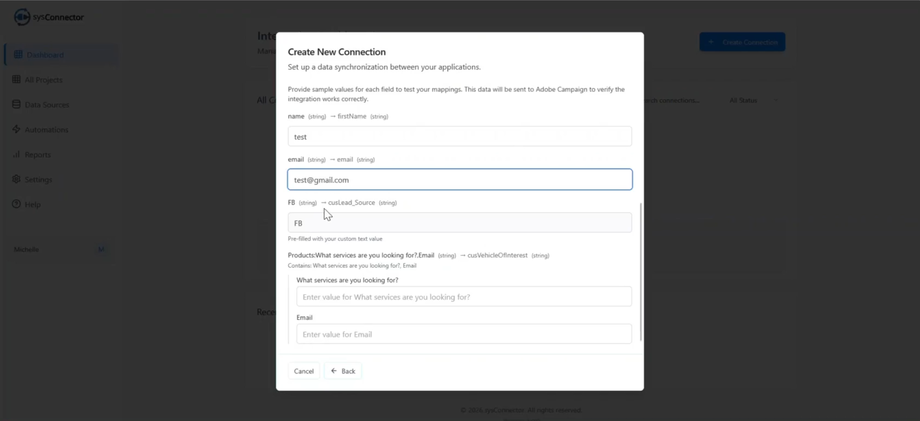Open the Reports chart icon
The width and height of the screenshot is (920, 421).
(x=16, y=155)
